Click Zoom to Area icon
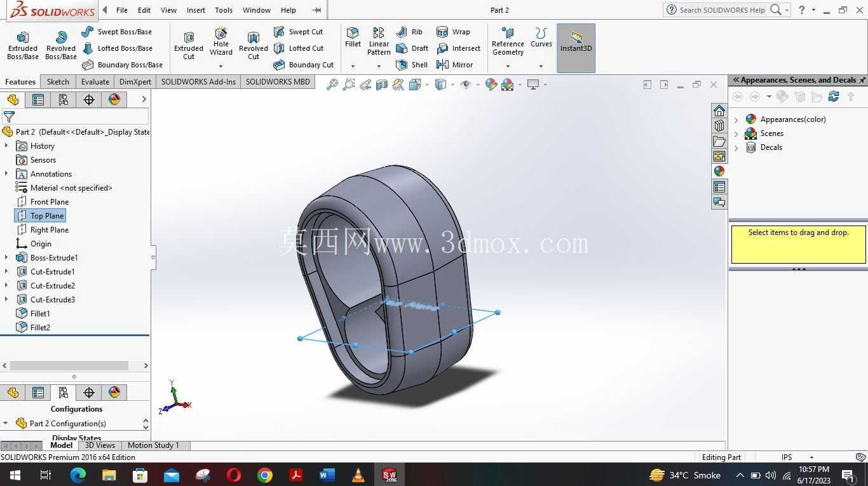This screenshot has height=486, width=868. [349, 84]
